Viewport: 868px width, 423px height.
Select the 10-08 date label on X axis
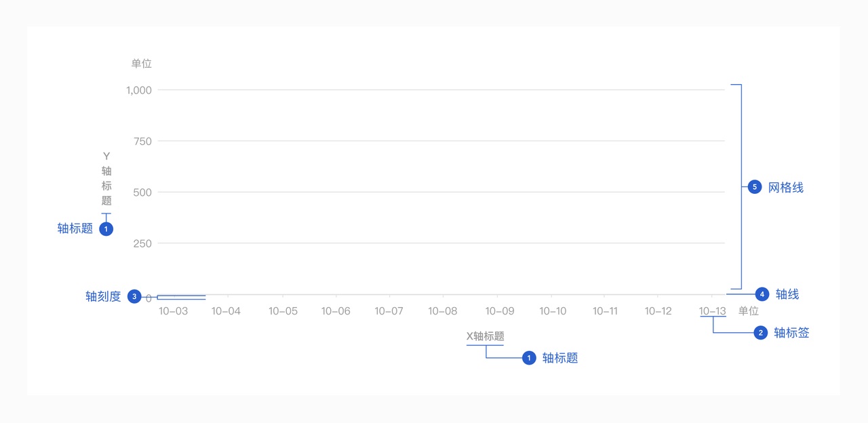(x=443, y=311)
